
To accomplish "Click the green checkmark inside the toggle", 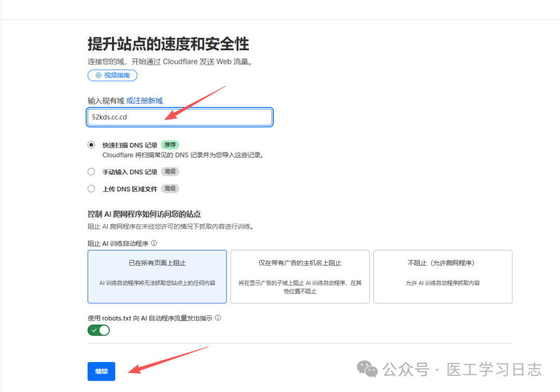I will pyautogui.click(x=94, y=330).
